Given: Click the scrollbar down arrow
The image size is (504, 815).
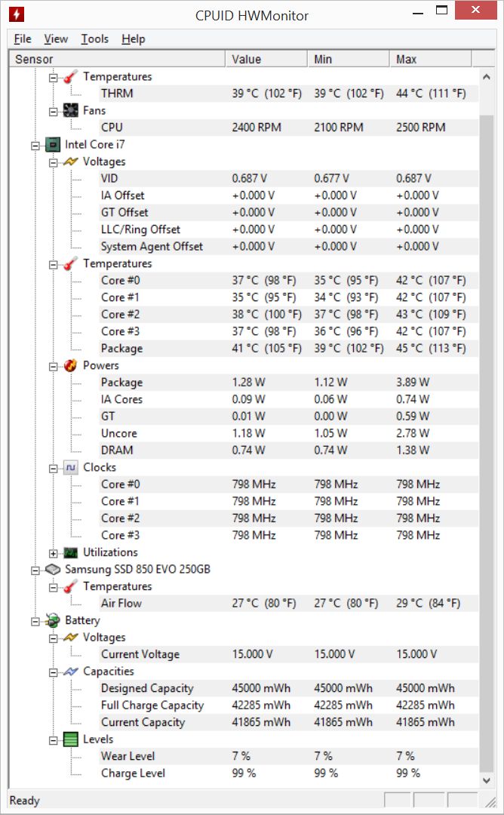Looking at the screenshot, I should [x=487, y=780].
